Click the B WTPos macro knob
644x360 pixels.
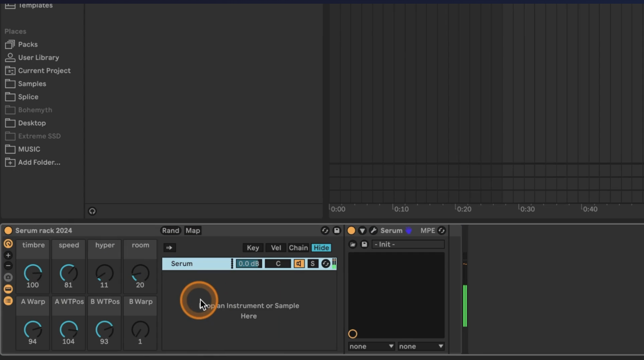(105, 329)
